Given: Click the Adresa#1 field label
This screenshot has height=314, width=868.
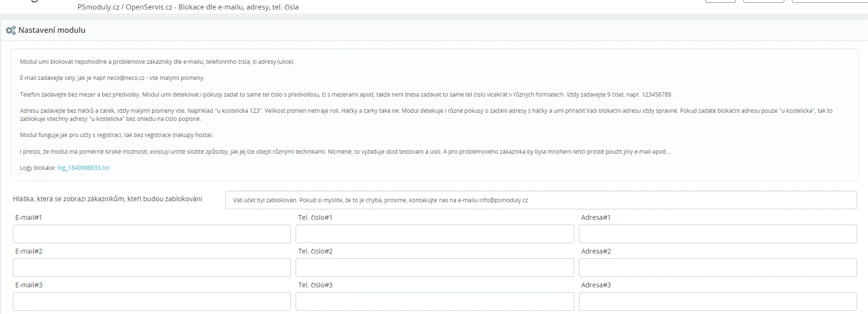Looking at the screenshot, I should [596, 217].
